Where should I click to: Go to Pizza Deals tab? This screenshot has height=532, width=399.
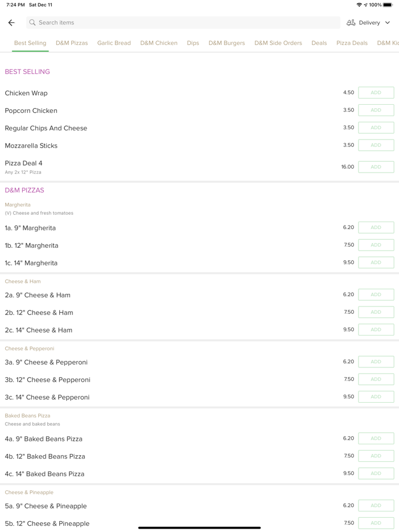(352, 43)
